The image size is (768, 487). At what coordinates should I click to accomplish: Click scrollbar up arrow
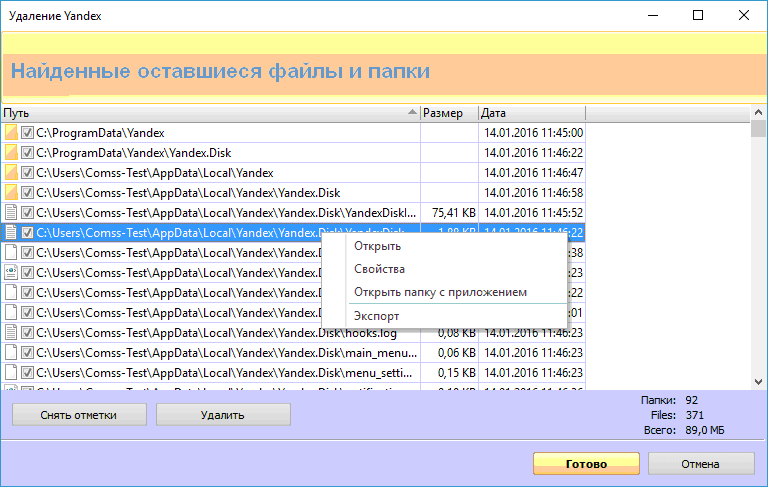pyautogui.click(x=758, y=113)
